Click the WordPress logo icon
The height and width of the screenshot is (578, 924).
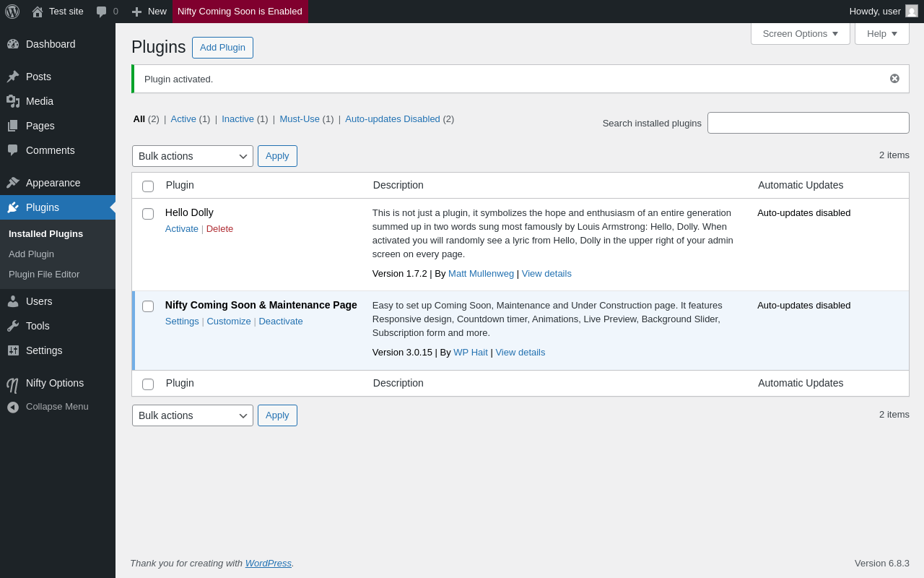[12, 12]
